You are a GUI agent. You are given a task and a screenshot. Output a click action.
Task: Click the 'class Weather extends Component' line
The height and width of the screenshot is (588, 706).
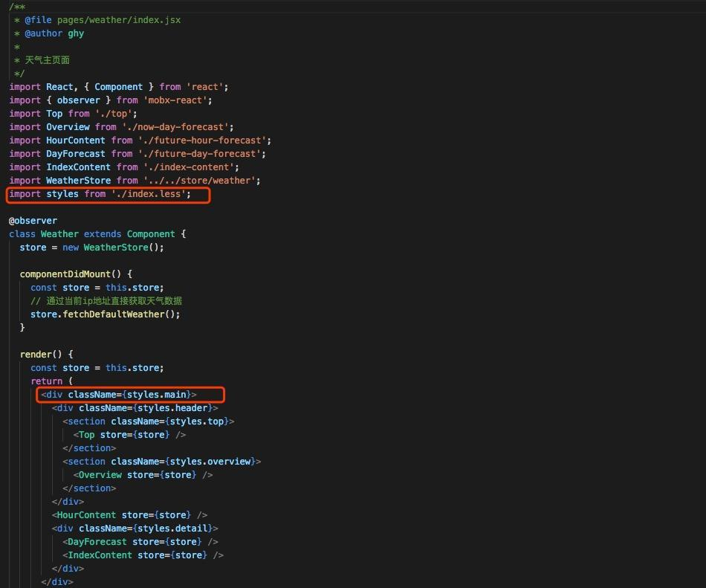(x=97, y=234)
